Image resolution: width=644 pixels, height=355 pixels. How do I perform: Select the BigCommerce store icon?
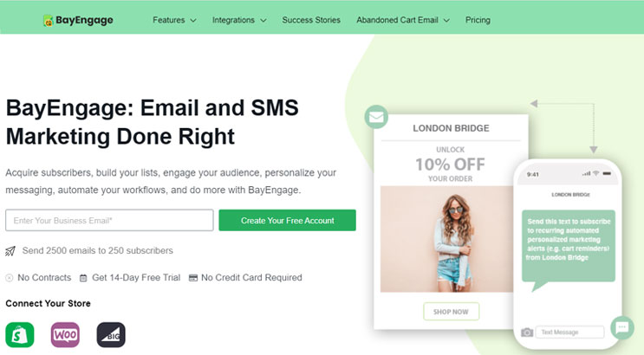111,334
